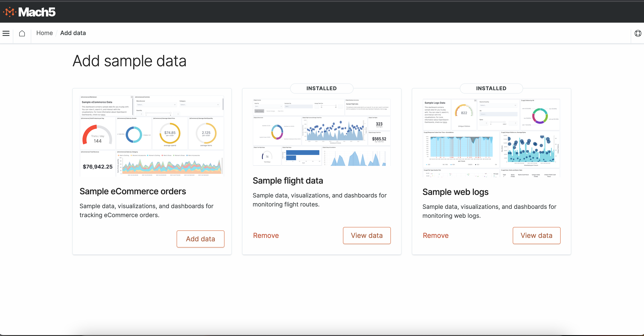
Task: Select the Sample eCommerce orders card title
Action: coord(133,191)
